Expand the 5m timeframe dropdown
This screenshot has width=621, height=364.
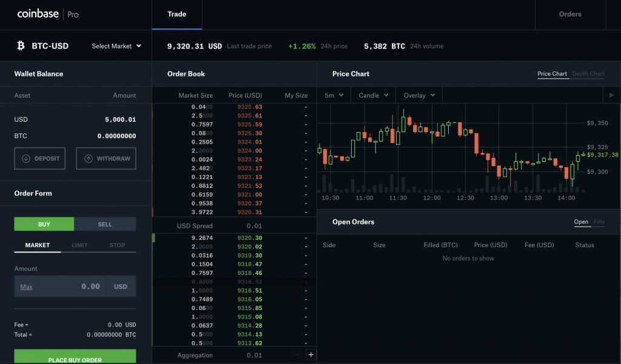[x=334, y=95]
